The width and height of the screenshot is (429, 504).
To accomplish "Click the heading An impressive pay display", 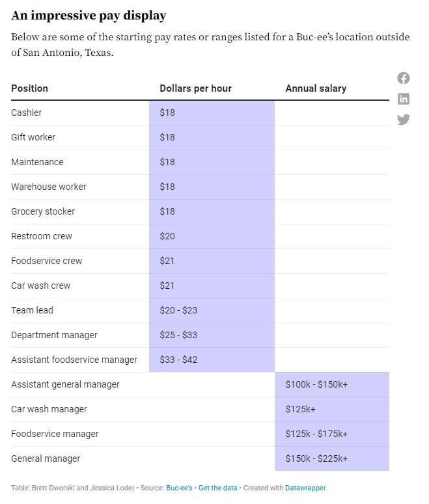I will (89, 16).
